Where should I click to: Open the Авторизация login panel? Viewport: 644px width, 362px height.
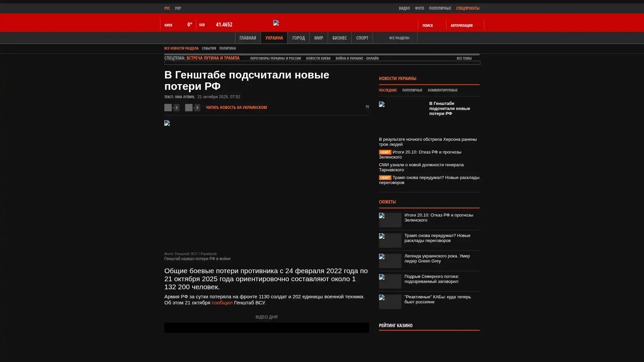[462, 25]
